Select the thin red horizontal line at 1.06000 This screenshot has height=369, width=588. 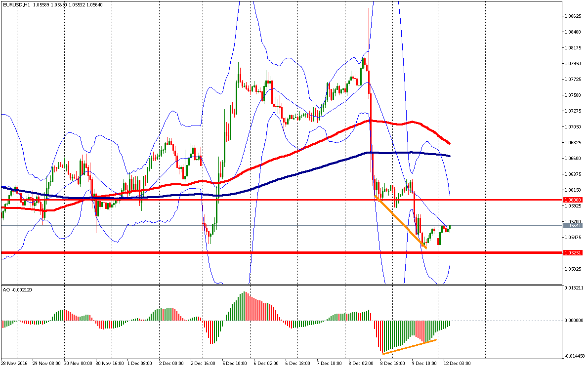281,200
